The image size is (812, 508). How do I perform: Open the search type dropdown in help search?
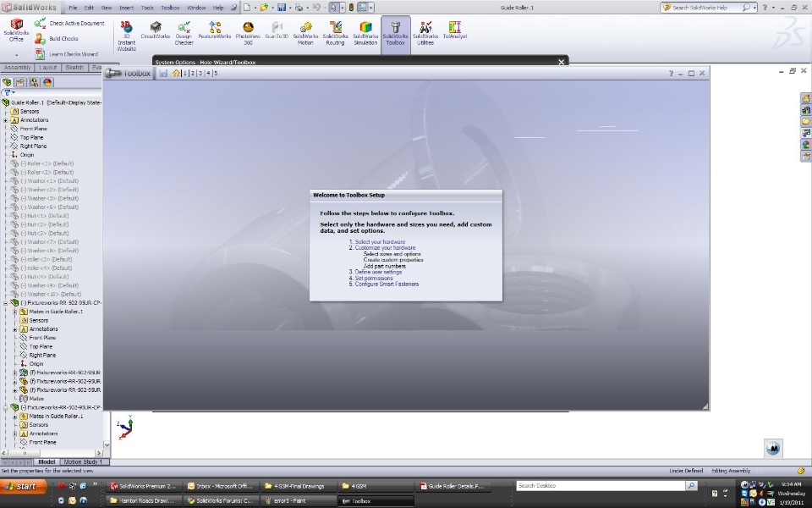pyautogui.click(x=754, y=8)
